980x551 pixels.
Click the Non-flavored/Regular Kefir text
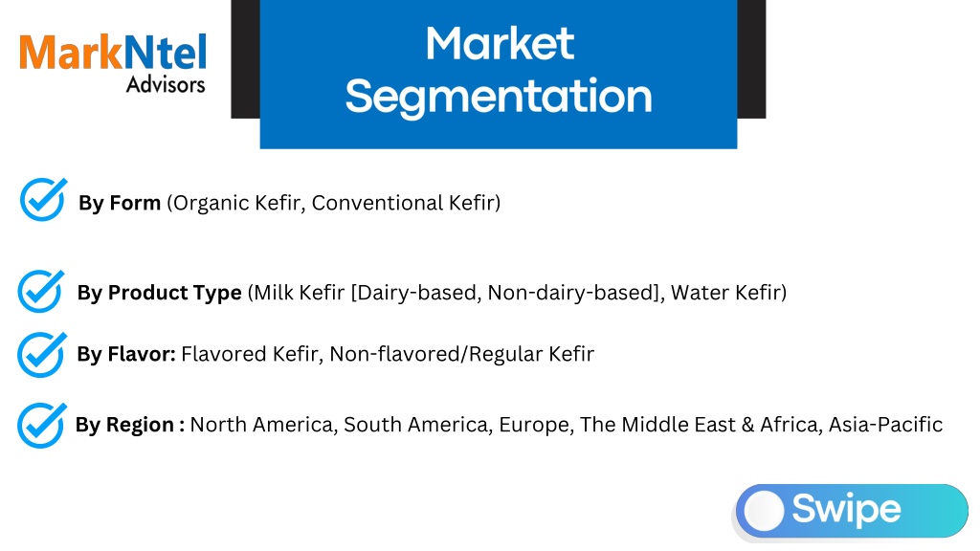pos(462,354)
